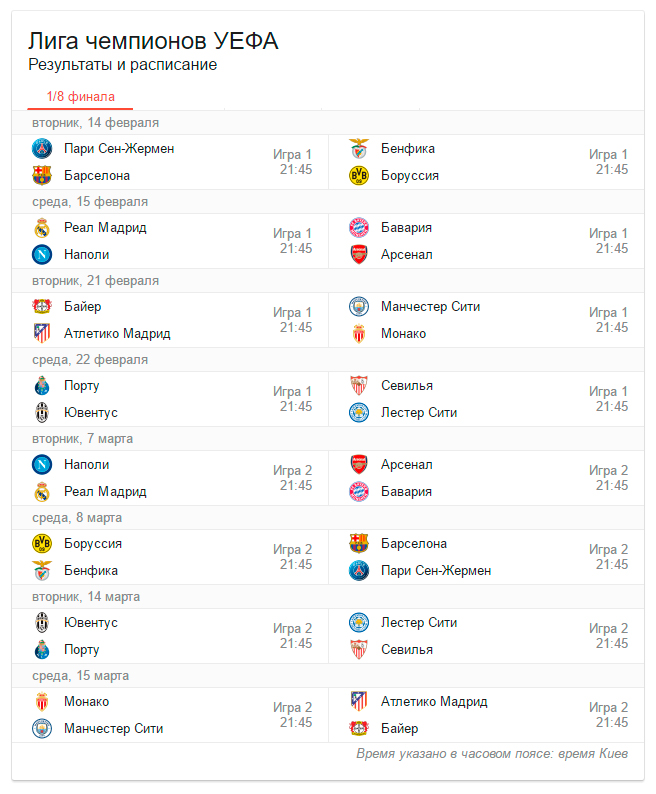Click the Лига чемпионов УЕФА heading
This screenshot has width=656, height=794.
[153, 41]
